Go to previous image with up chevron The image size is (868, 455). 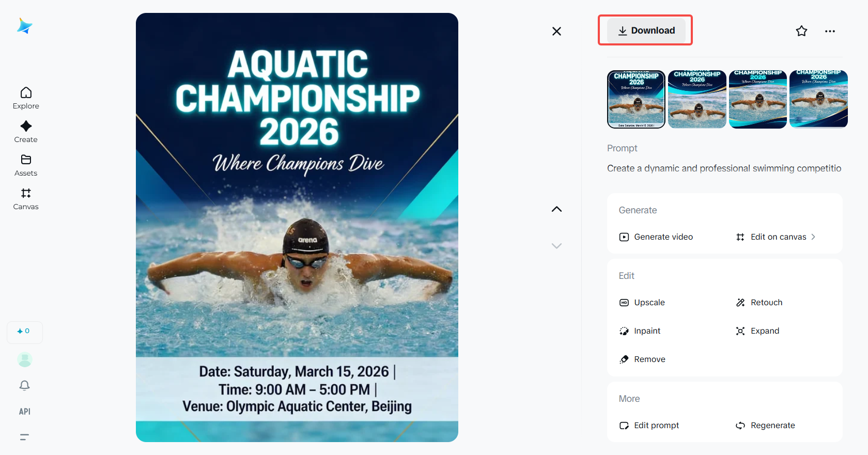pyautogui.click(x=556, y=209)
